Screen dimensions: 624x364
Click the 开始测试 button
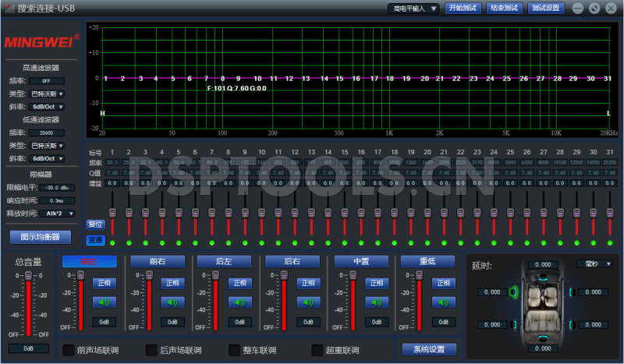tap(463, 9)
